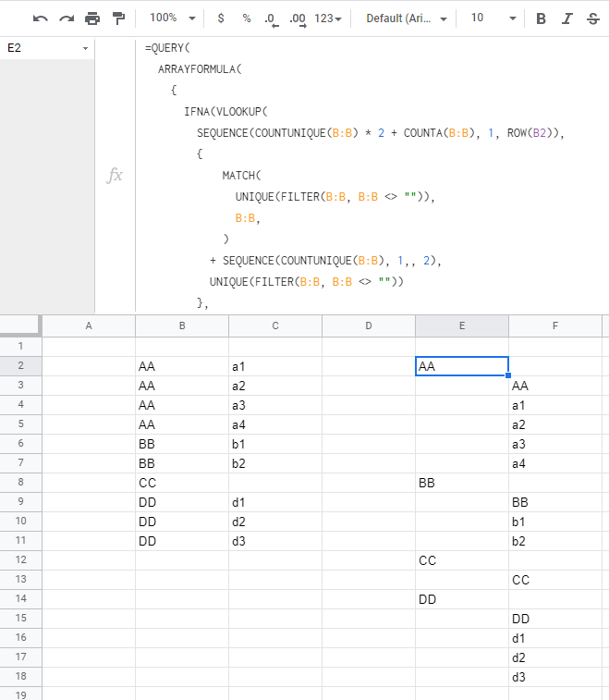
Task: Select row 18 header
Action: point(21,677)
